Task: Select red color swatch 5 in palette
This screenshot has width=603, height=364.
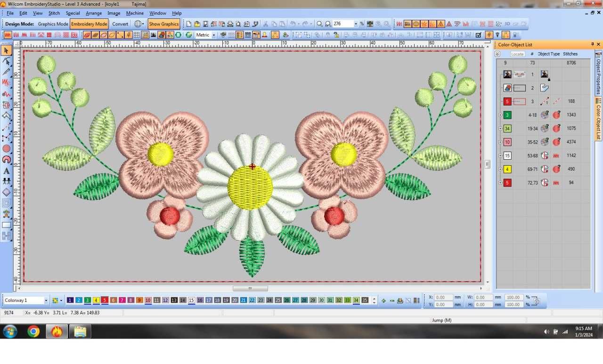Action: tap(105, 300)
